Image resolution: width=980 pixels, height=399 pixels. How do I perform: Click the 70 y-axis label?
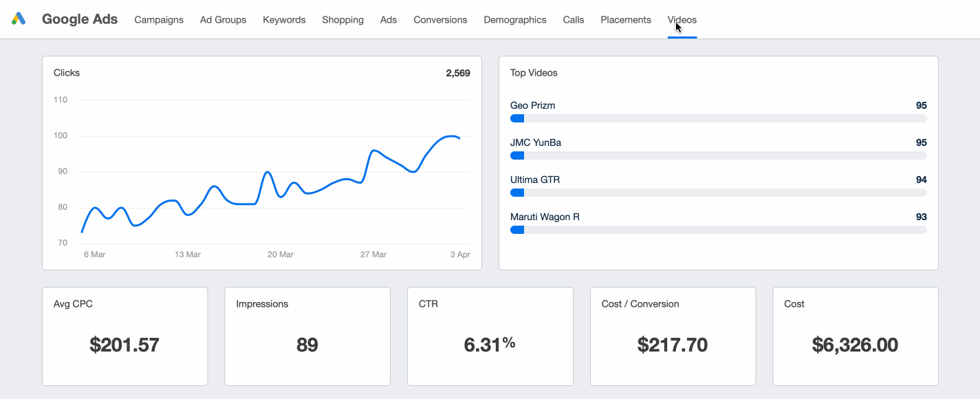(63, 243)
